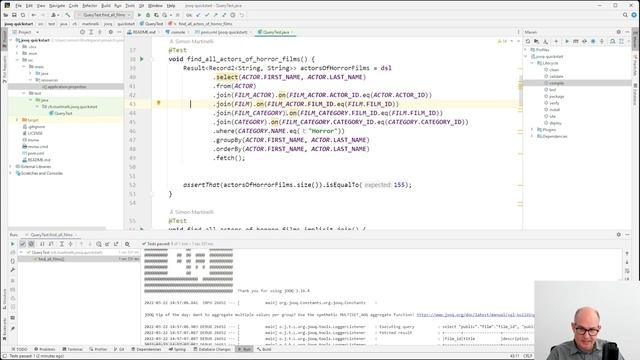This screenshot has width=640, height=360.
Task: Open the TODO tool window tab
Action: [19, 349]
